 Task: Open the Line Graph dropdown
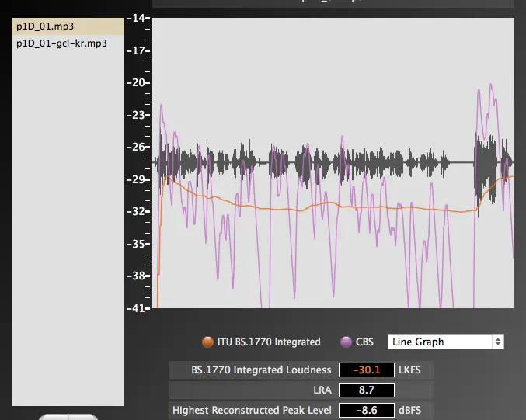(440, 342)
